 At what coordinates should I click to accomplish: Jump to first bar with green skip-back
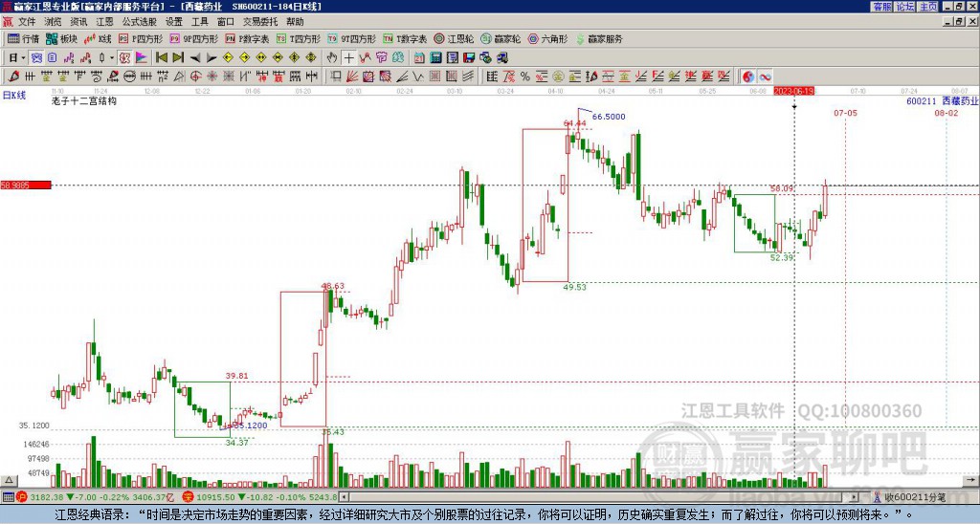[x=161, y=58]
